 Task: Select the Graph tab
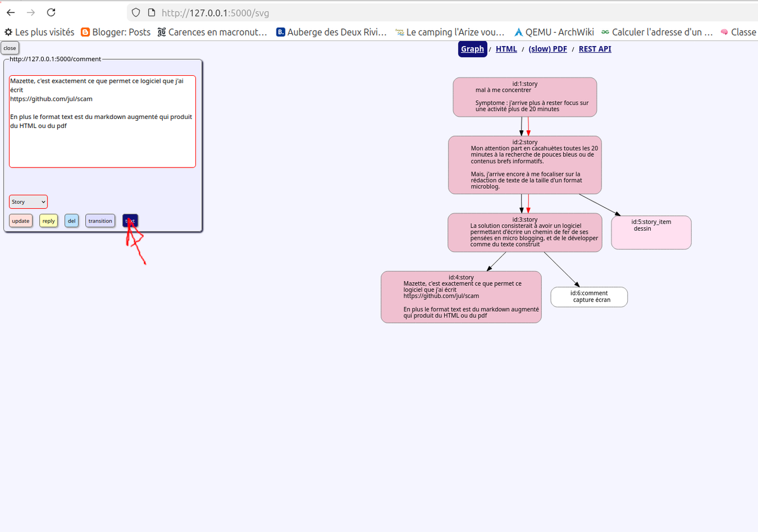pyautogui.click(x=472, y=49)
